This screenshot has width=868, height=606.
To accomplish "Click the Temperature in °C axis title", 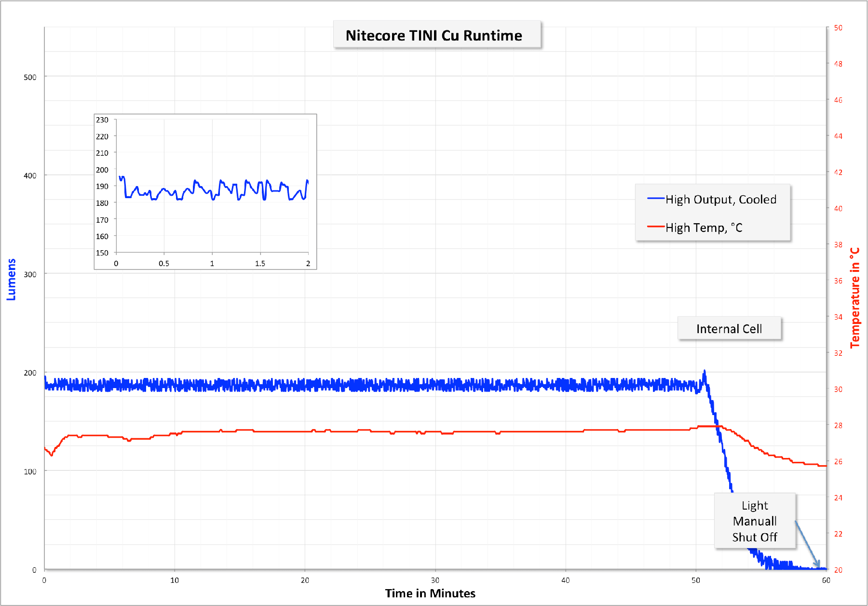I will click(x=855, y=298).
